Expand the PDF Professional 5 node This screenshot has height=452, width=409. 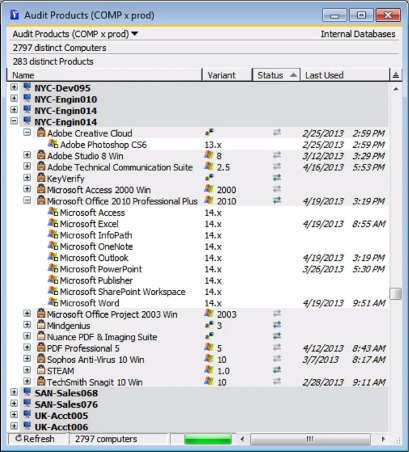(x=27, y=347)
